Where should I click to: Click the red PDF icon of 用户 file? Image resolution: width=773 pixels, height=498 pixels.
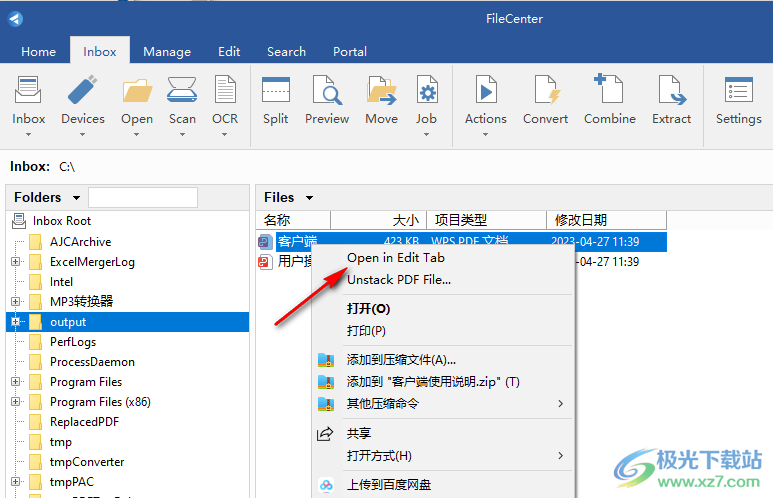265,261
